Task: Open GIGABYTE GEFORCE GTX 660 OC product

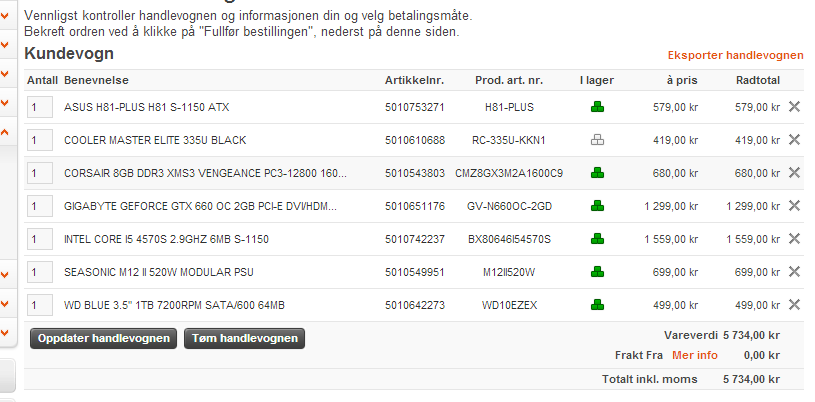Action: (x=200, y=206)
